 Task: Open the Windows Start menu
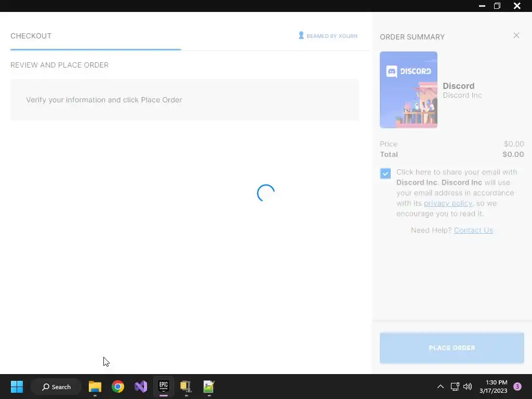click(x=17, y=387)
